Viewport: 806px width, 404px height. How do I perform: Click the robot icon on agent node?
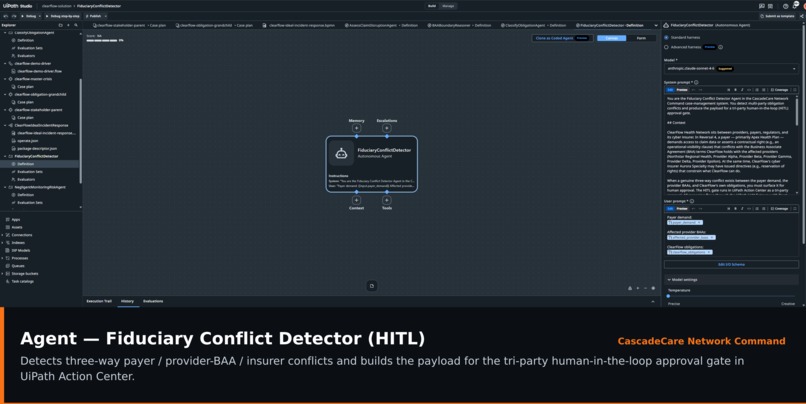(x=341, y=153)
